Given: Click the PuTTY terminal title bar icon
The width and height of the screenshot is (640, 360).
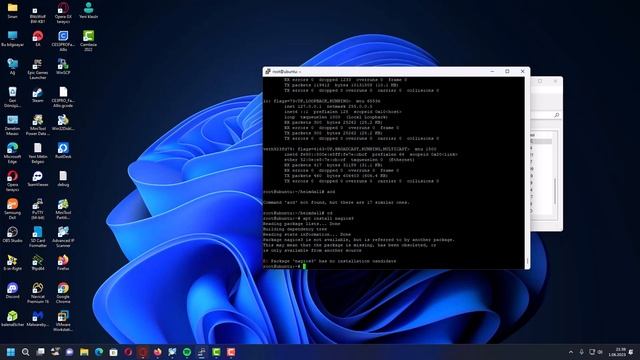Looking at the screenshot, I should click(x=268, y=71).
